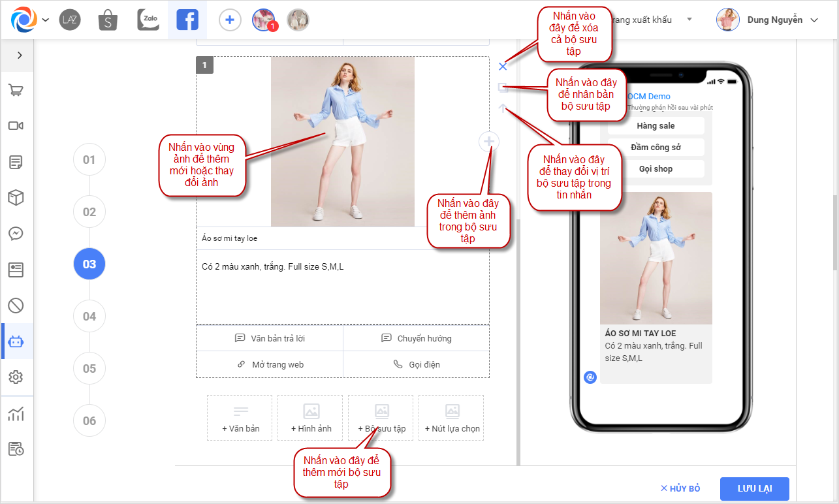Duplicate the collection using copy icon
The width and height of the screenshot is (839, 504).
[x=502, y=87]
